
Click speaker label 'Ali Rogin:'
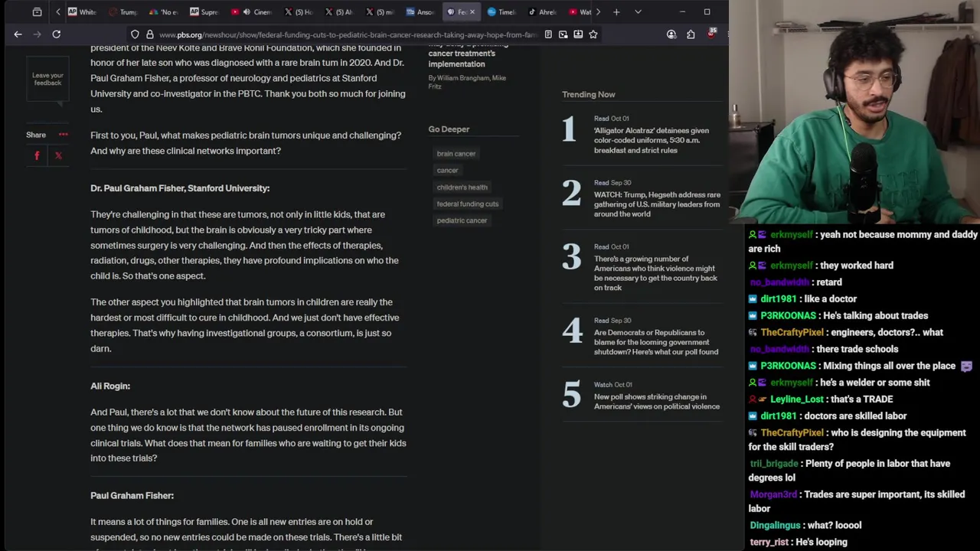110,386
